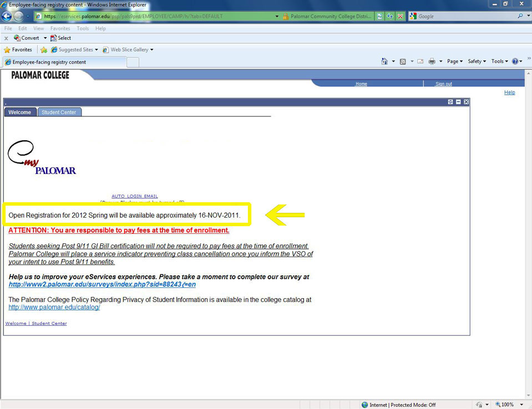
Task: Switch to the Welcome tab
Action: tap(19, 112)
